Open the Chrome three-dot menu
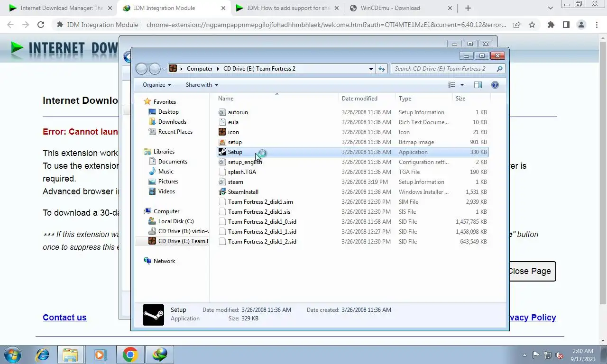 click(x=597, y=25)
